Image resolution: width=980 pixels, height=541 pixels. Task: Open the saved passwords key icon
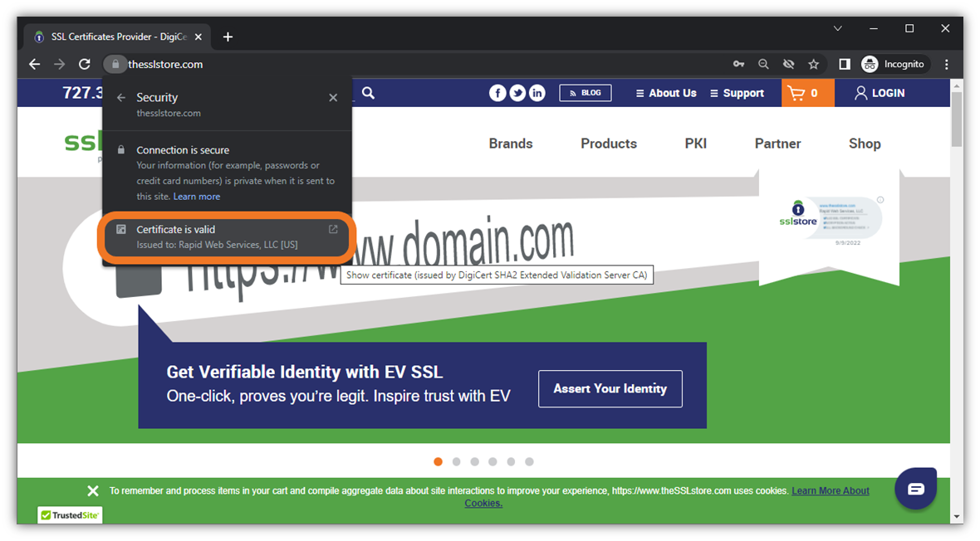[739, 65]
